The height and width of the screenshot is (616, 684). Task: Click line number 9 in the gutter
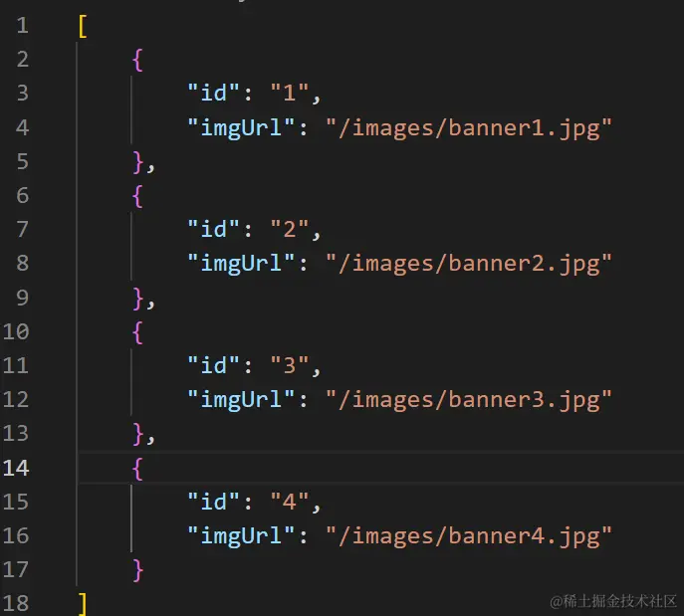point(23,298)
